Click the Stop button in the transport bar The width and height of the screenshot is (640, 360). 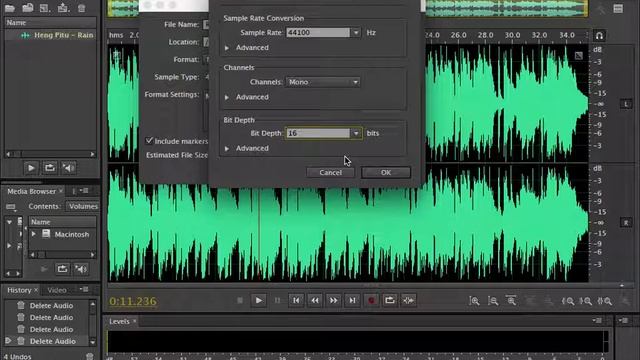click(240, 300)
